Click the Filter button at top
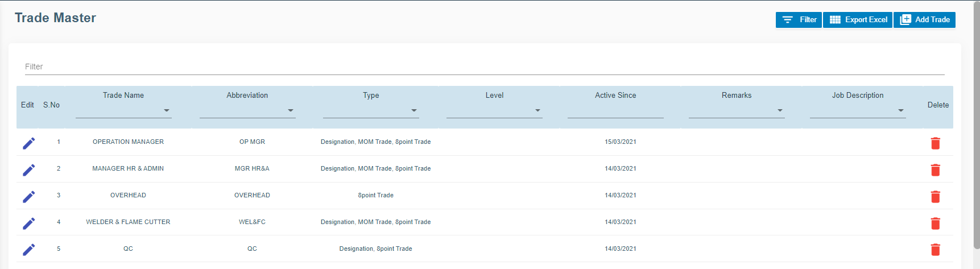 tap(799, 20)
